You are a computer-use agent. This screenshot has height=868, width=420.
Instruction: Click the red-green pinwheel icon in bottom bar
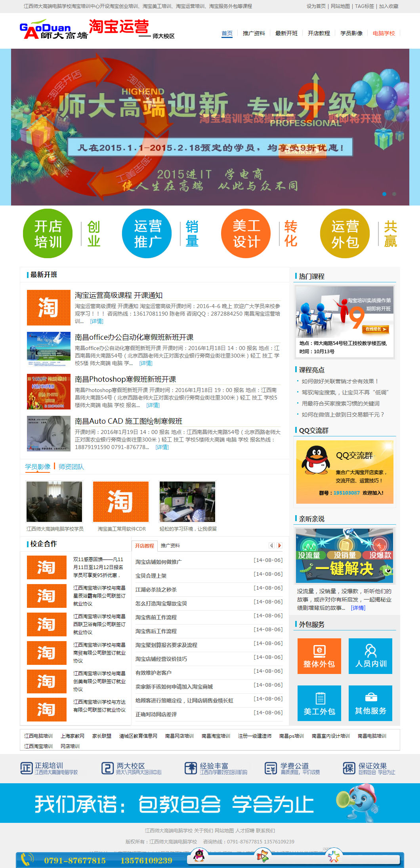pyautogui.click(x=262, y=856)
